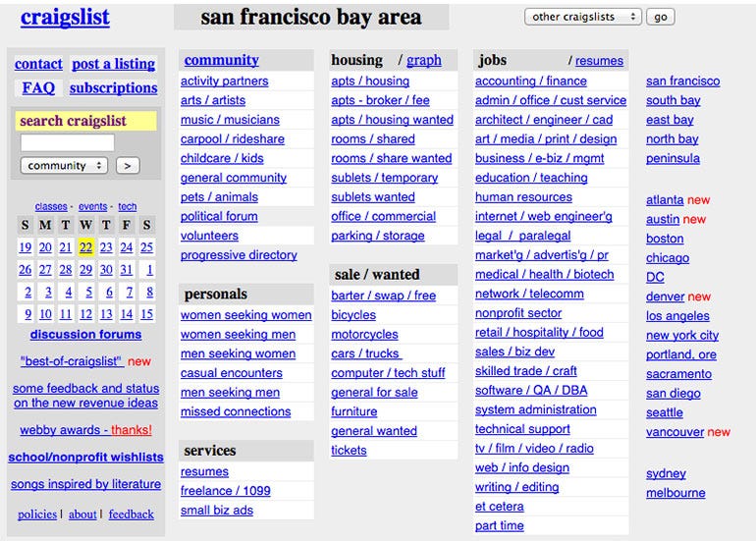Screen dimensions: 756x541
Task: Open the 'feedback' footer link
Action: [x=132, y=514]
